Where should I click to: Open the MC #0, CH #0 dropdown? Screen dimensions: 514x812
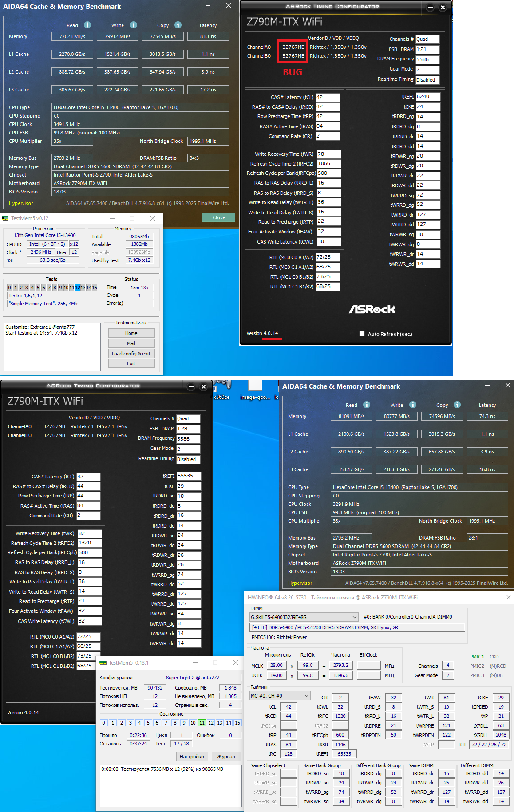280,696
